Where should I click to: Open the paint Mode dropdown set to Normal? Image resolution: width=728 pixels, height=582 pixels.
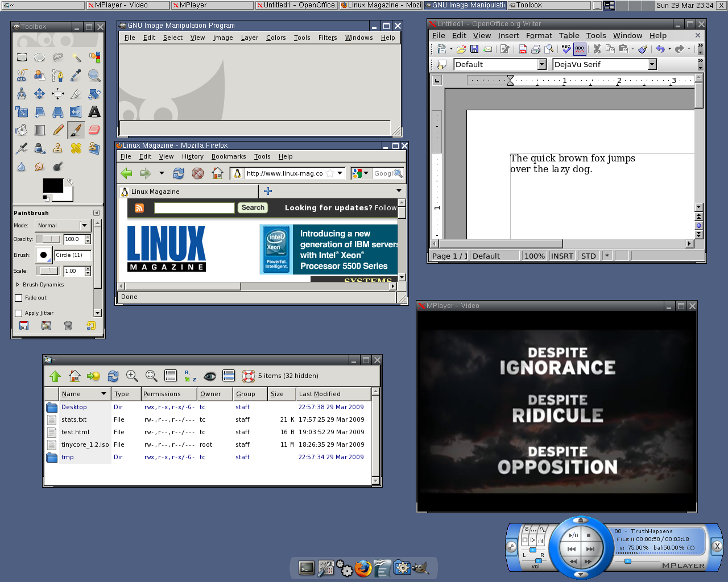(x=63, y=225)
